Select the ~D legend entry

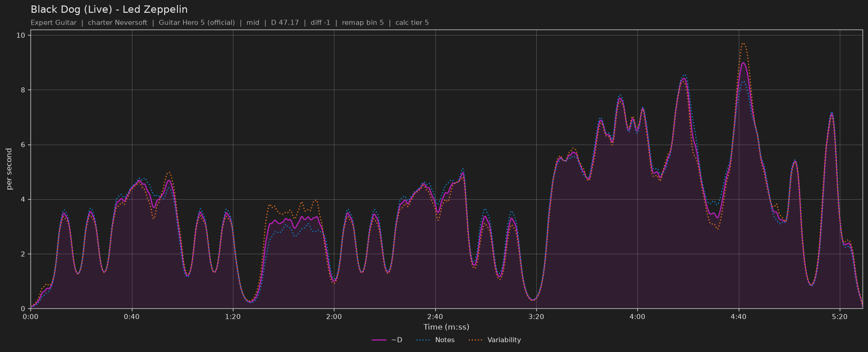pos(387,340)
